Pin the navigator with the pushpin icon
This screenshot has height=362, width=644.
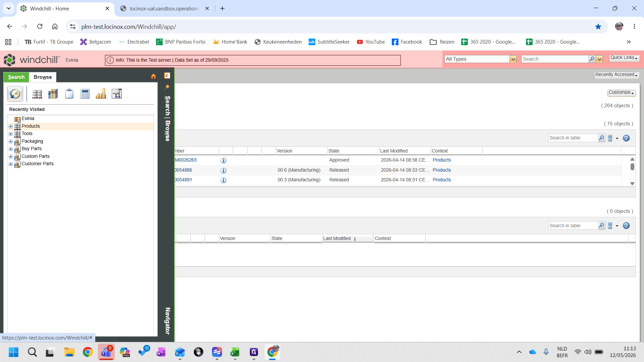click(x=167, y=87)
